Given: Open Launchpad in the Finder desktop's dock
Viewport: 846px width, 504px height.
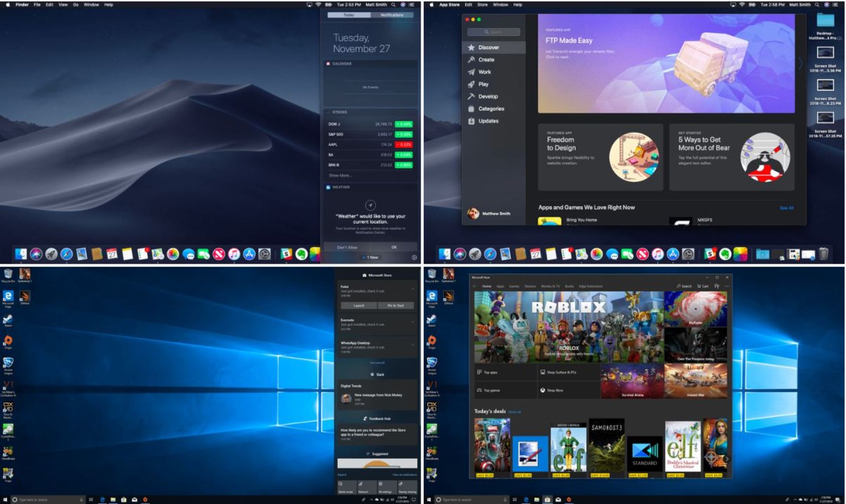Looking at the screenshot, I should pos(51,254).
